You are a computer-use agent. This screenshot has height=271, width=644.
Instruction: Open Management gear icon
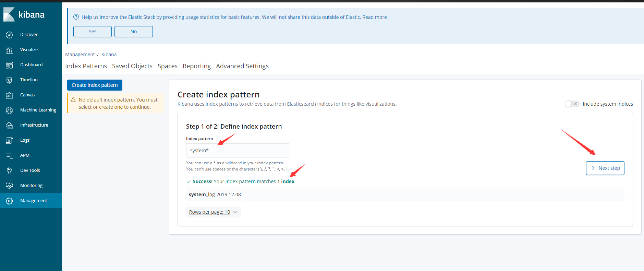click(9, 201)
